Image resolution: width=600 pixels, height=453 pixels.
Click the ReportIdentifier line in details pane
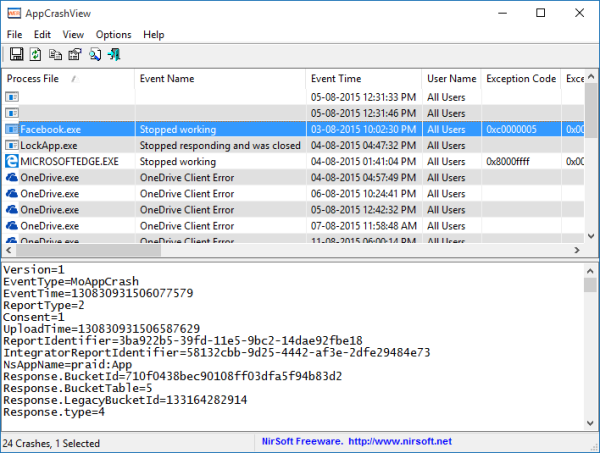183,341
